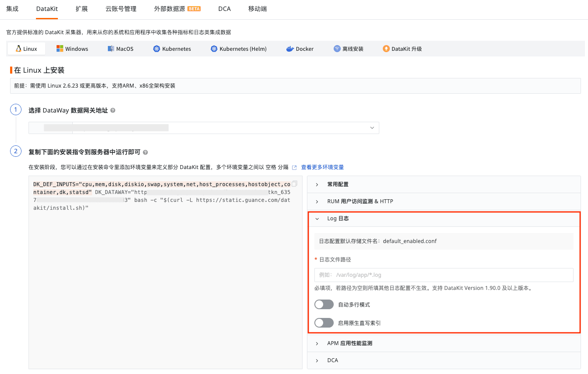Viewport: 588px width, 374px height.
Task: Click the MacOS finder icon
Action: (111, 49)
